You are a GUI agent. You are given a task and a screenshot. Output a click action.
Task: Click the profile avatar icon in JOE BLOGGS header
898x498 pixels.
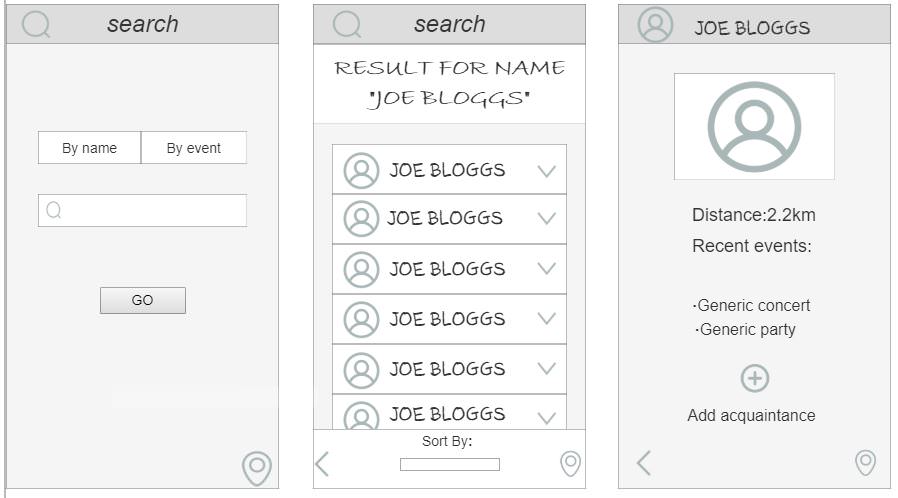point(655,25)
